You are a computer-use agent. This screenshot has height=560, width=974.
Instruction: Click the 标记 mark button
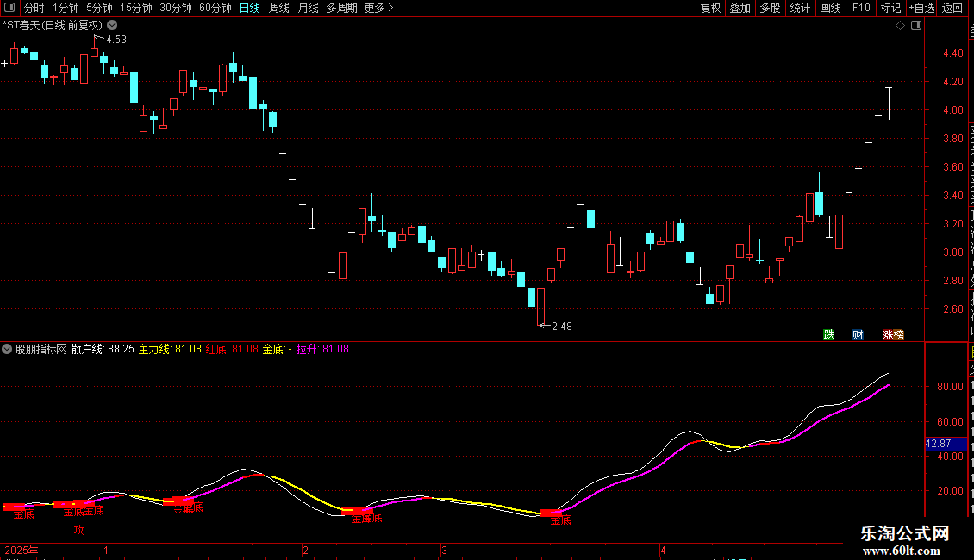[x=890, y=8]
